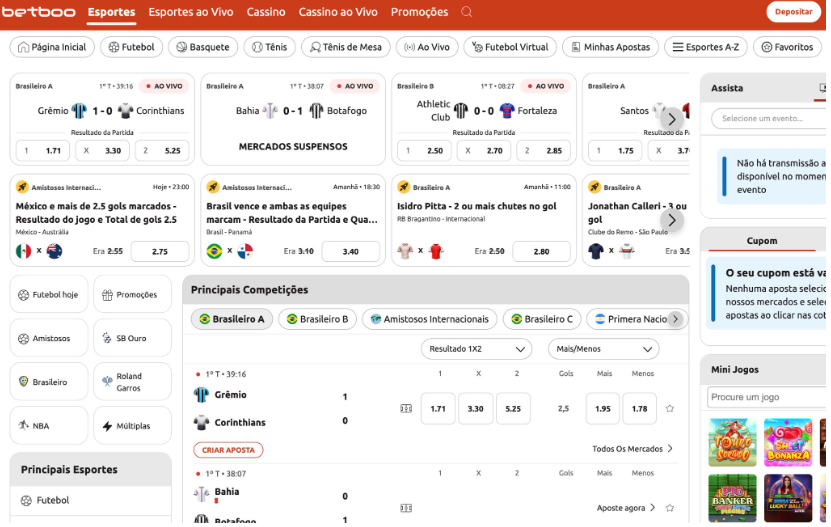The height and width of the screenshot is (527, 831).
Task: Open the Múltiplas lightning shortcut
Action: point(132,425)
